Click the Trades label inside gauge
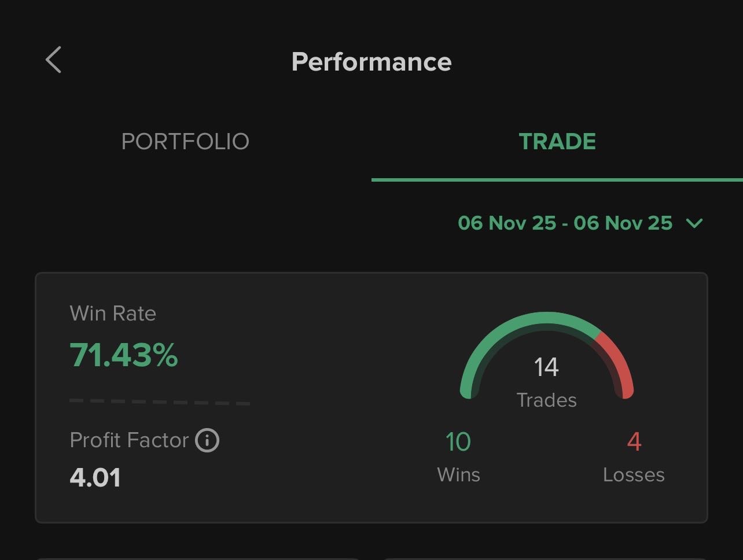Screen dimensions: 743x560 (546, 400)
